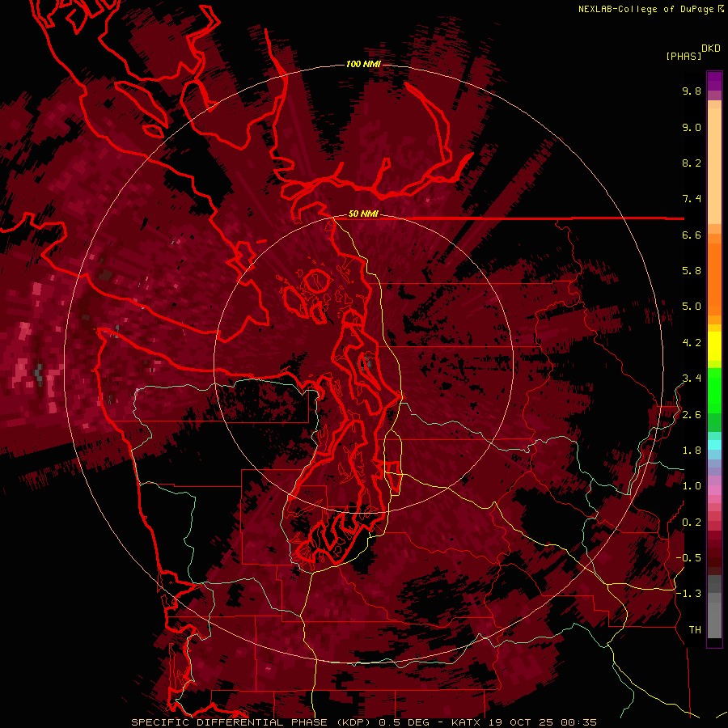Click the large peach band of the color bar
728x728 pixels.
pyautogui.click(x=714, y=167)
